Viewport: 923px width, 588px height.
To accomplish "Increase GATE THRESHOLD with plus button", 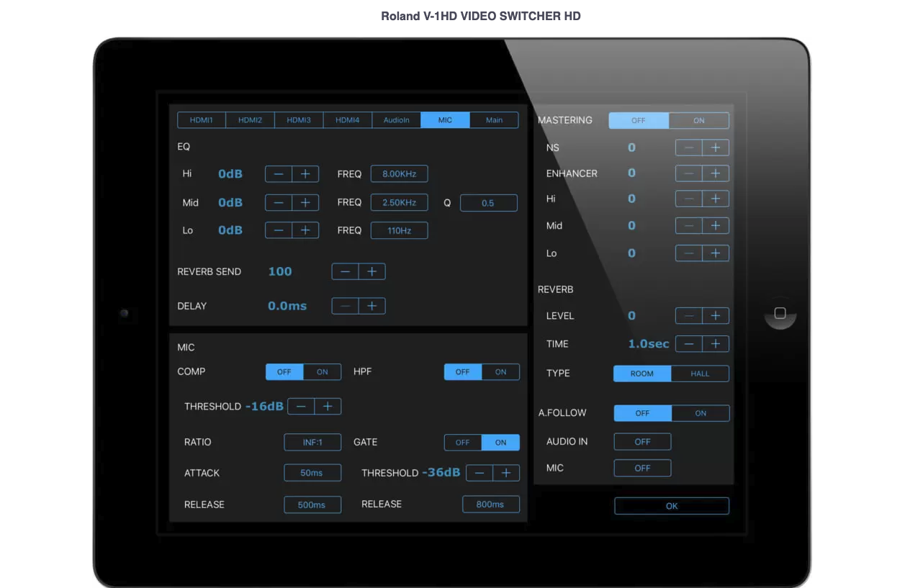I will point(506,473).
